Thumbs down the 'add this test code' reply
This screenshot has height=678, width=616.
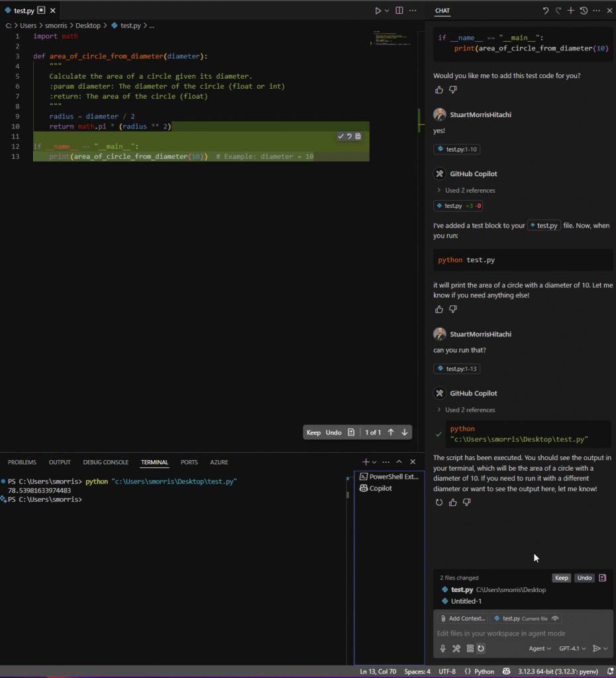pos(453,90)
